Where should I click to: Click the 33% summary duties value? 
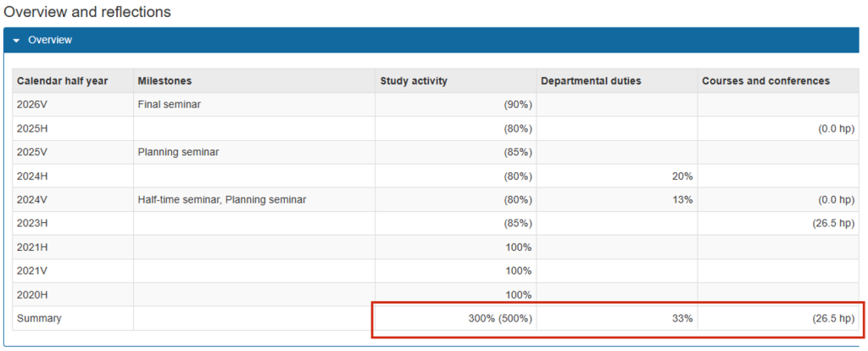click(x=682, y=320)
